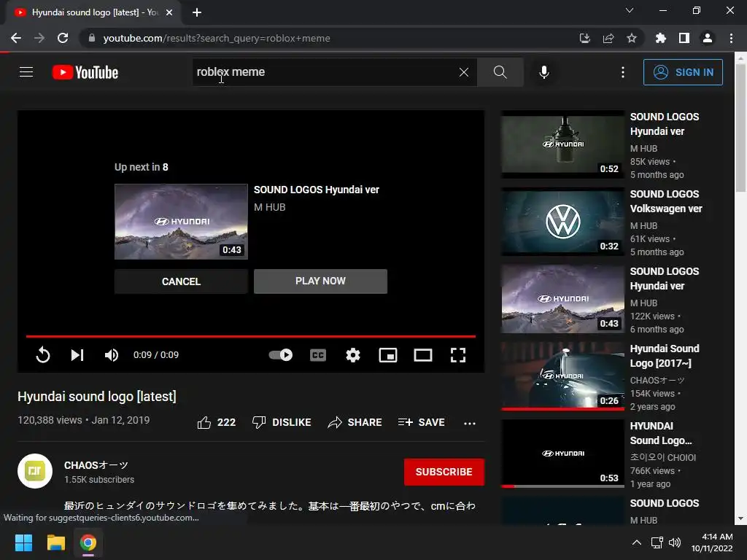747x560 pixels.
Task: Click PLAY NOW button
Action: 321,281
